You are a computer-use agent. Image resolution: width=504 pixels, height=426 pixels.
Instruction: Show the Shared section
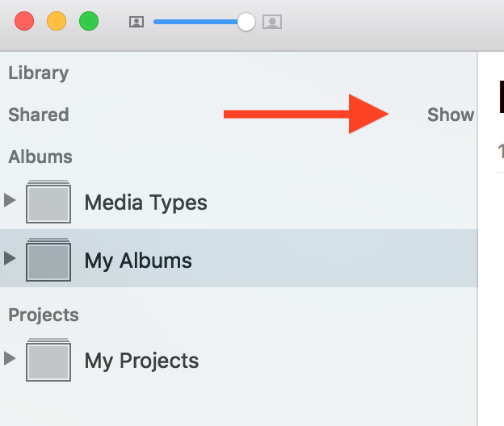pyautogui.click(x=450, y=115)
